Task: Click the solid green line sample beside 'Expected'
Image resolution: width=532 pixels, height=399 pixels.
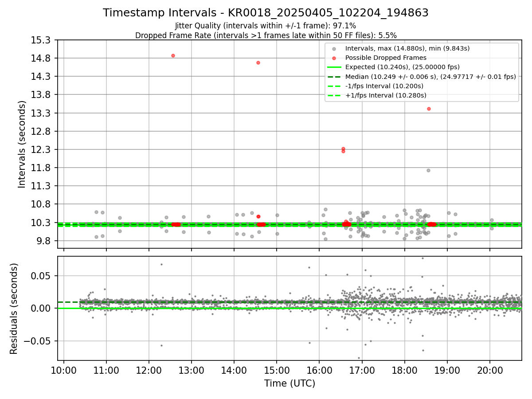Action: [x=334, y=67]
